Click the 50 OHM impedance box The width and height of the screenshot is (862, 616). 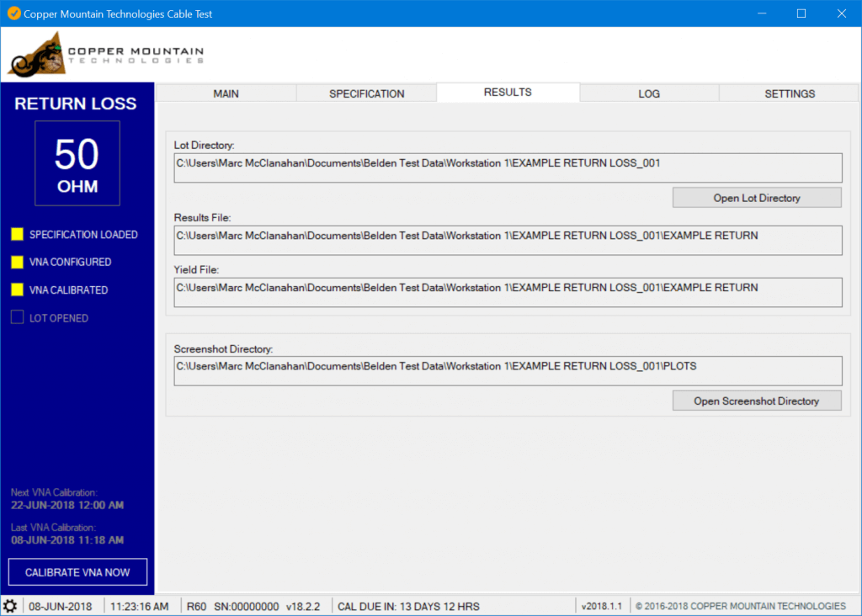tap(77, 162)
